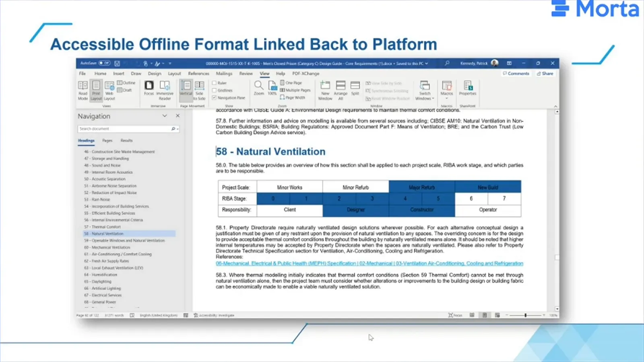This screenshot has width=644, height=362.
Task: Enable Focus mode
Action: click(x=149, y=88)
